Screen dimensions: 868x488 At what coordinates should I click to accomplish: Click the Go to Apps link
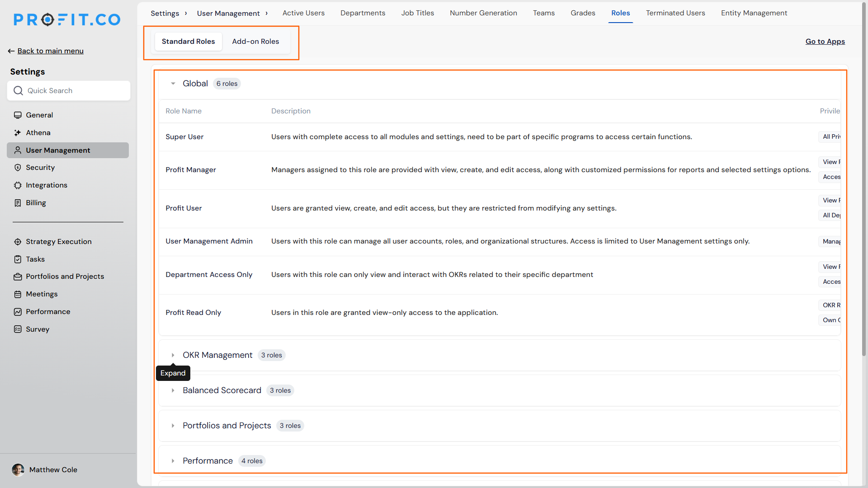tap(825, 42)
